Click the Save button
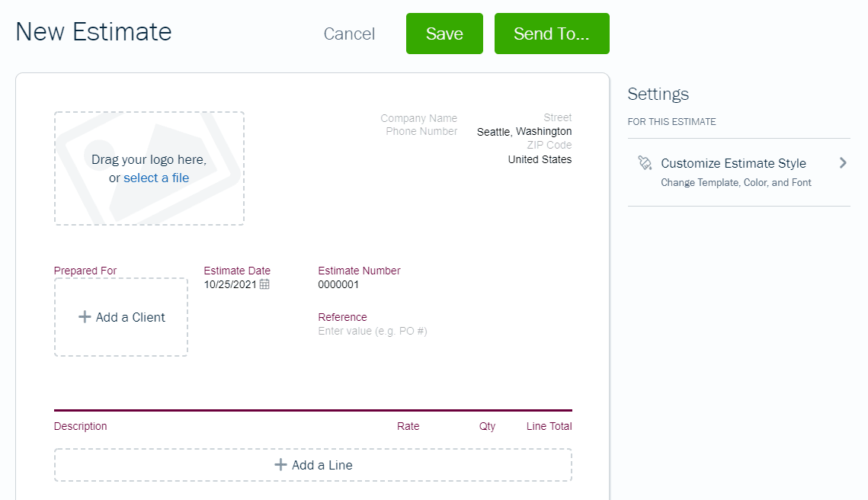The width and height of the screenshot is (868, 500). pyautogui.click(x=444, y=34)
